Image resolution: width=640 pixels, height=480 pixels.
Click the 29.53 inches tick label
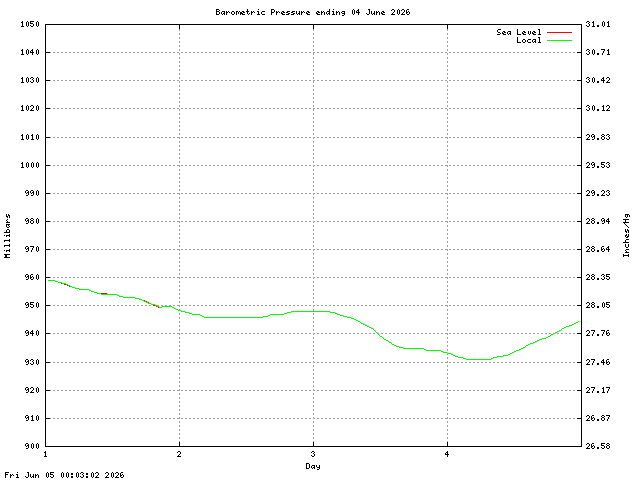click(598, 165)
